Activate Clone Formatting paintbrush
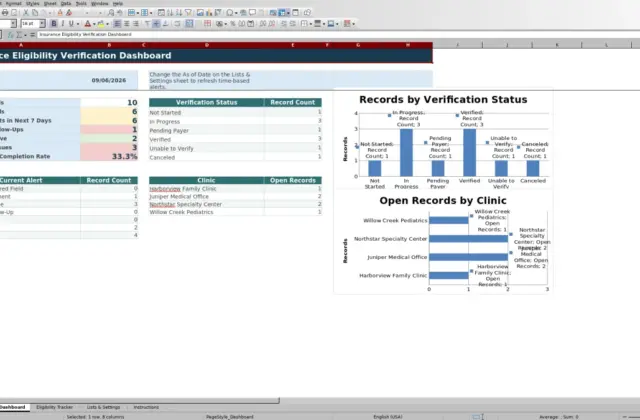Image resolution: width=640 pixels, height=420 pixels. (x=60, y=13)
